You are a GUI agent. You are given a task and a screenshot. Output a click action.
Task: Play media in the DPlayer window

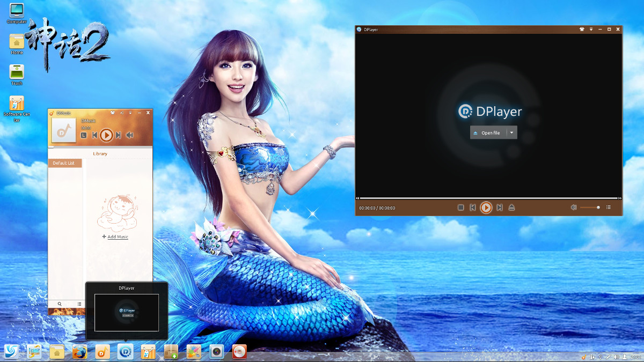pos(486,208)
